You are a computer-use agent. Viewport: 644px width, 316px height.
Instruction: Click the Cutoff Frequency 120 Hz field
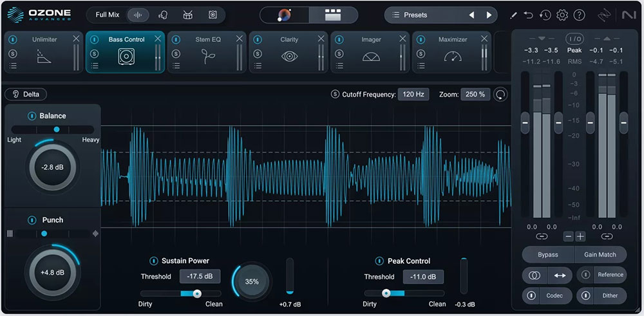(413, 95)
